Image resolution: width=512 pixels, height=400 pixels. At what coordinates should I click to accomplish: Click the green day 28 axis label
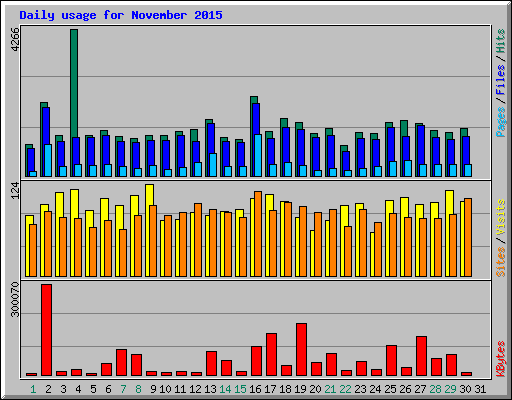coord(435,389)
